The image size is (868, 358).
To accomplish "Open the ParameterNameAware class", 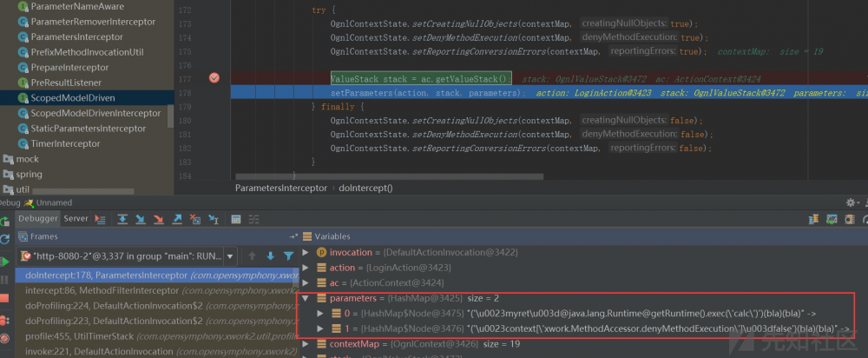I will (77, 7).
